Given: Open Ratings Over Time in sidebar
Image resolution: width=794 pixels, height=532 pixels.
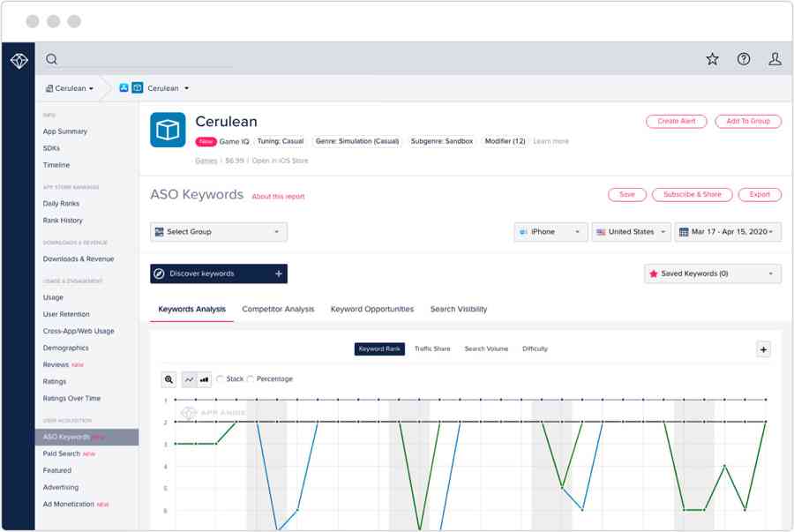Looking at the screenshot, I should coord(71,399).
